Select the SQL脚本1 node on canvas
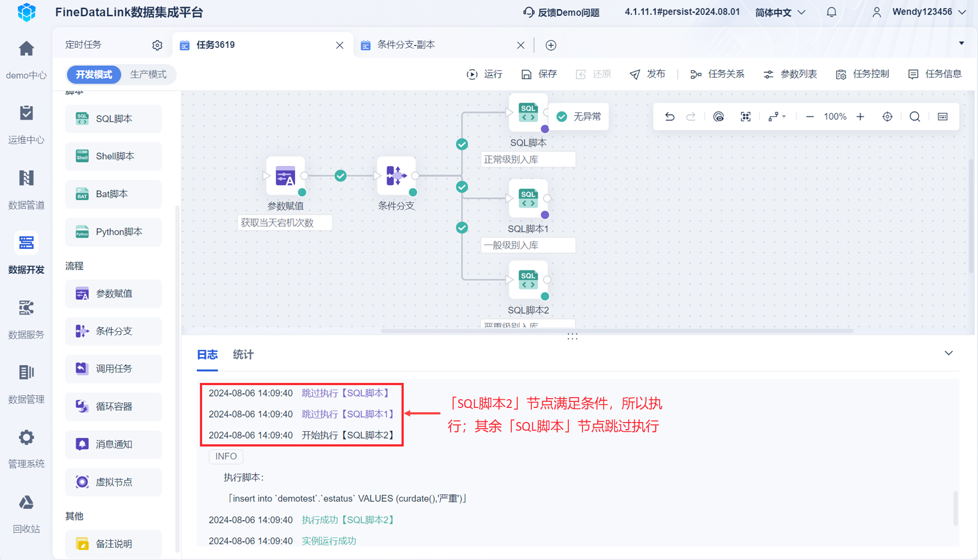This screenshot has height=560, width=978. (x=528, y=198)
